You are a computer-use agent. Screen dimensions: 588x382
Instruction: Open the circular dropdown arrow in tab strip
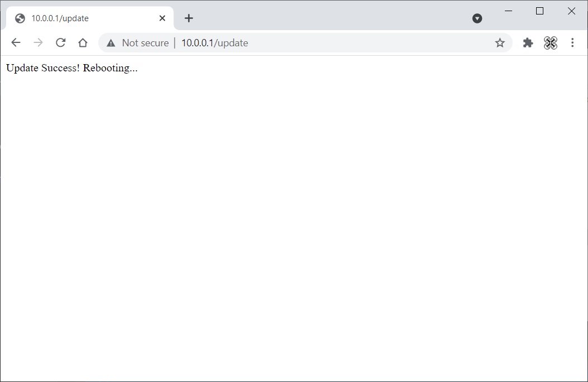(x=477, y=18)
